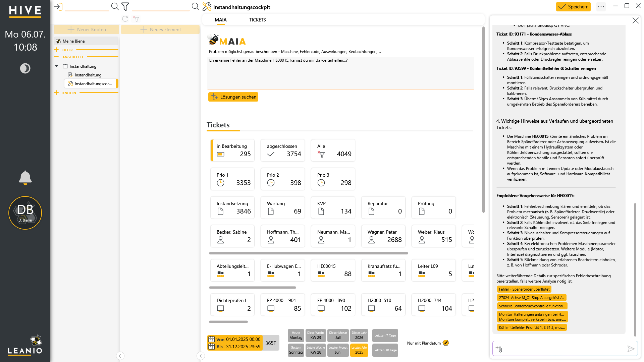Viewport: 644px width, 362px height.
Task: Select the 'abgeschlossen' ticket tile
Action: coord(283,150)
